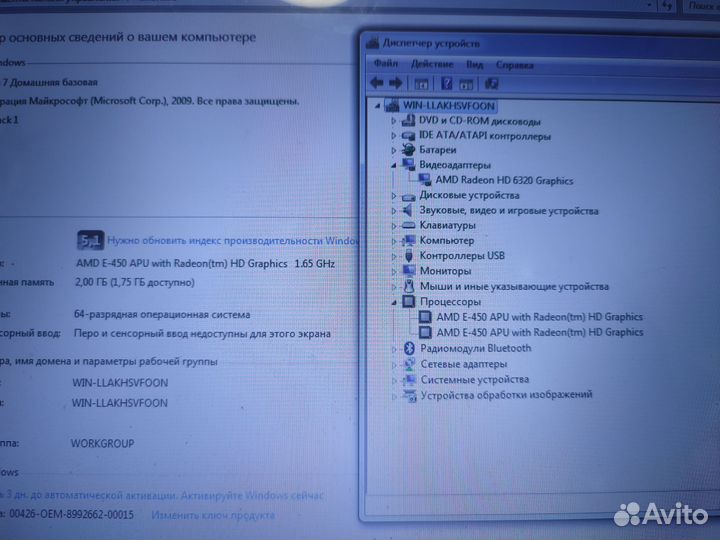Click the scan hardware changes toolbar icon
Image resolution: width=720 pixels, height=540 pixels.
pos(491,84)
